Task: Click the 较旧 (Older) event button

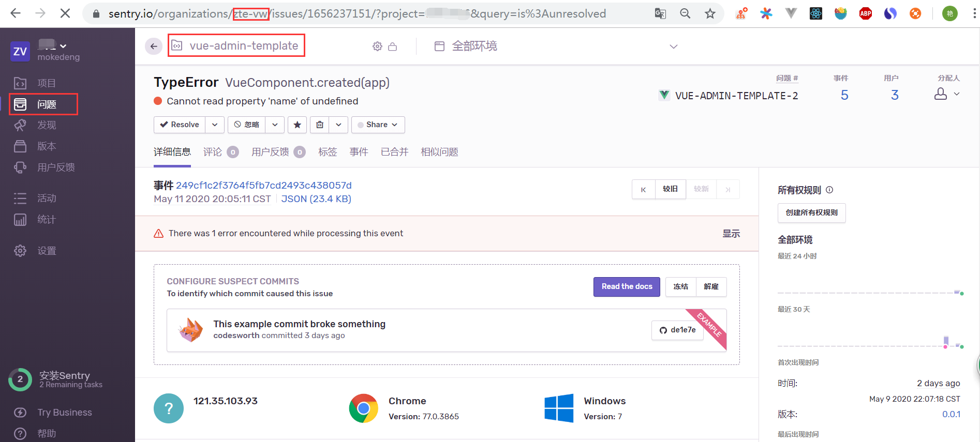Action: [x=671, y=189]
